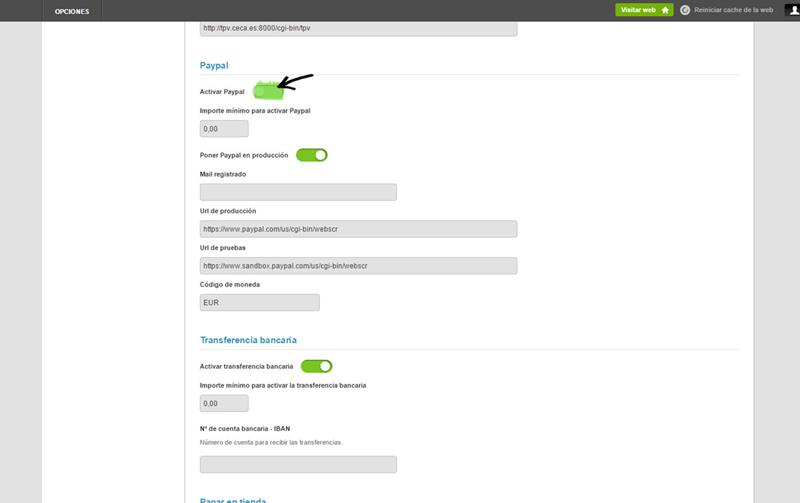Click the Código de moneda EUR field
Screen dimensions: 800x503
(x=259, y=302)
